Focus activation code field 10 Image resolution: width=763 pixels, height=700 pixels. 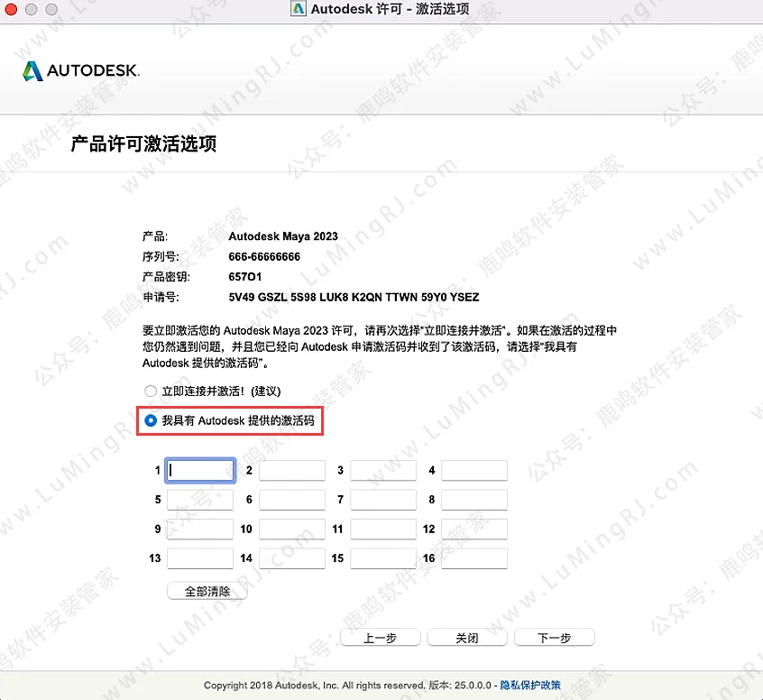point(292,529)
